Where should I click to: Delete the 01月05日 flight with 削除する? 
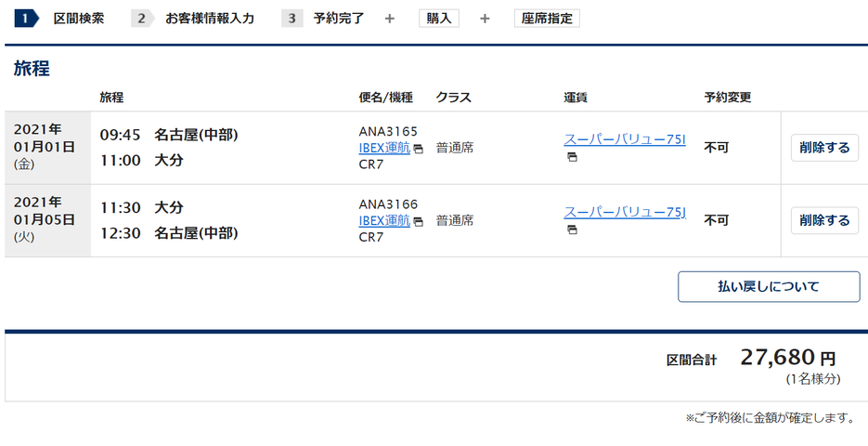click(x=824, y=220)
